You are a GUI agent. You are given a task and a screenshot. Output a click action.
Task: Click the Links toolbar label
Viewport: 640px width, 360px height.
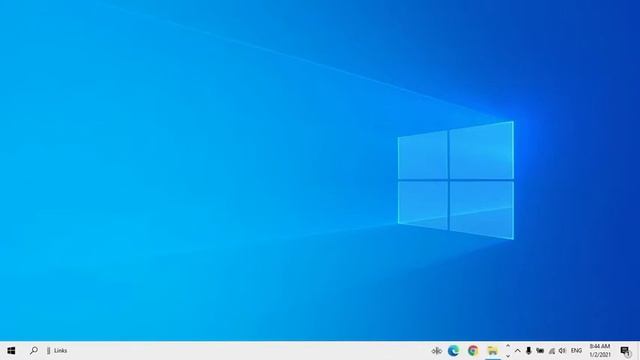(x=60, y=351)
